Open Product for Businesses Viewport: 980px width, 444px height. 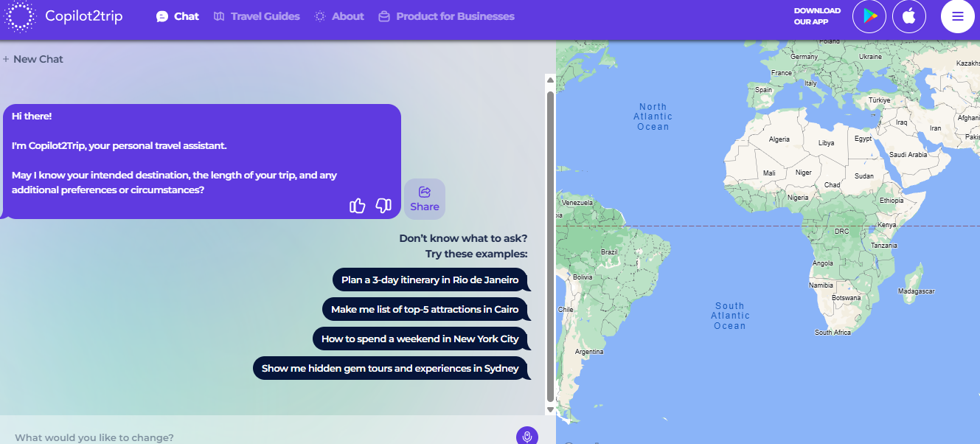coord(446,16)
